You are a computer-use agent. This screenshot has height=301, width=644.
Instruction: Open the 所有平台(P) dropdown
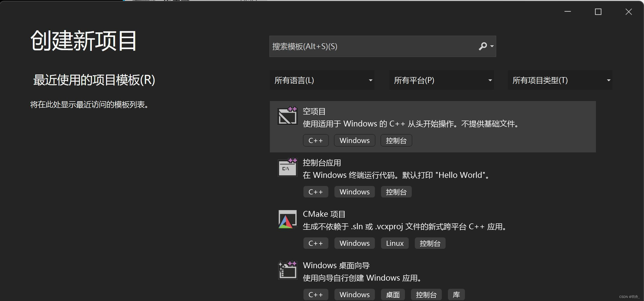click(x=441, y=80)
